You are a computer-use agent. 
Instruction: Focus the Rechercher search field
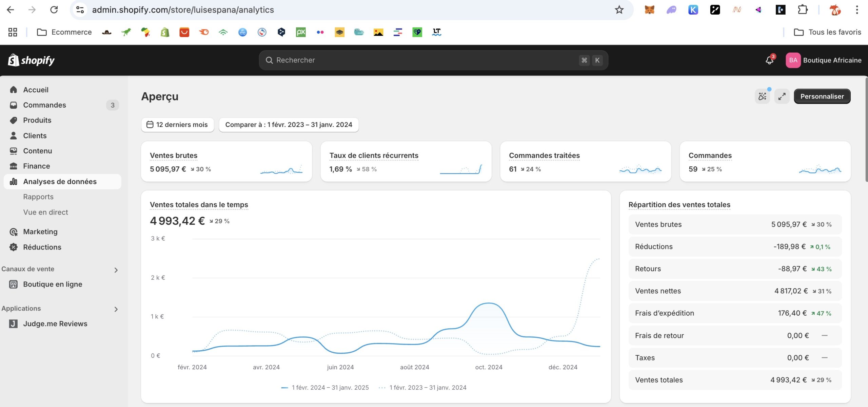pyautogui.click(x=433, y=60)
